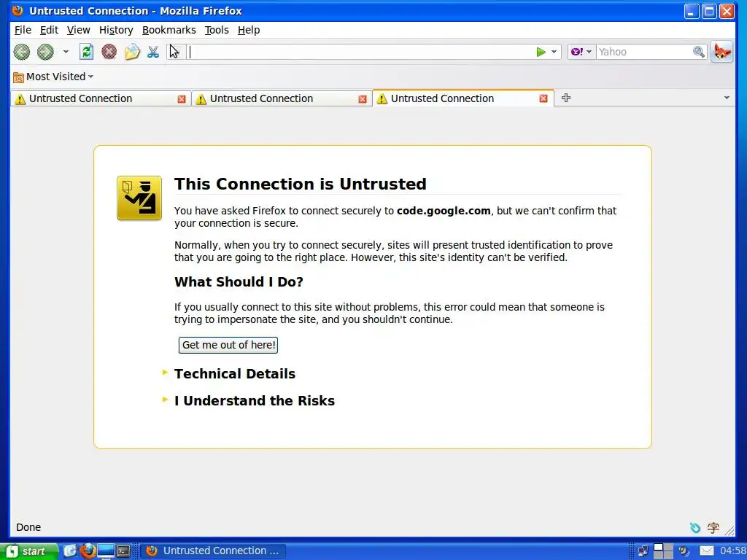This screenshot has width=747, height=560.
Task: Open the back/forward history dropdown arrow
Action: click(x=66, y=52)
